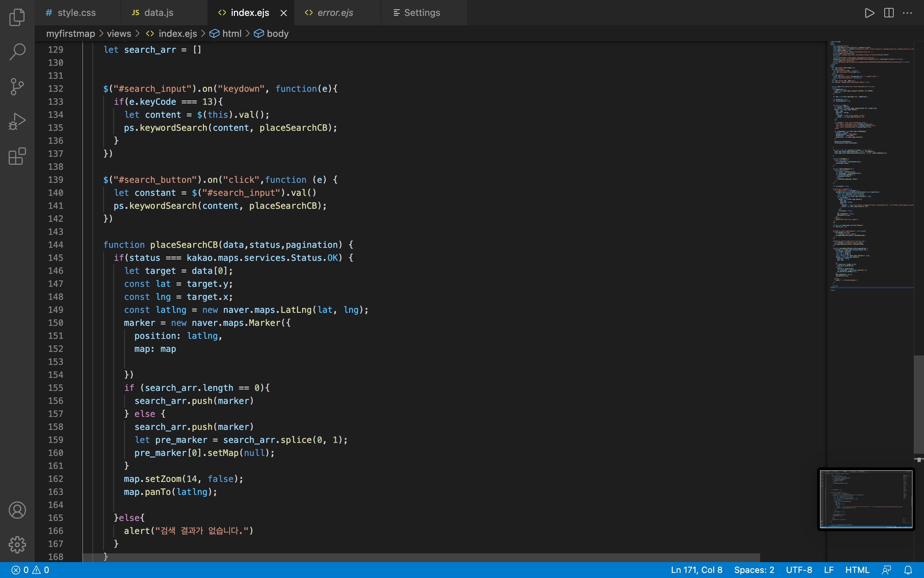Click the keyCode text on line 133

[158, 102]
